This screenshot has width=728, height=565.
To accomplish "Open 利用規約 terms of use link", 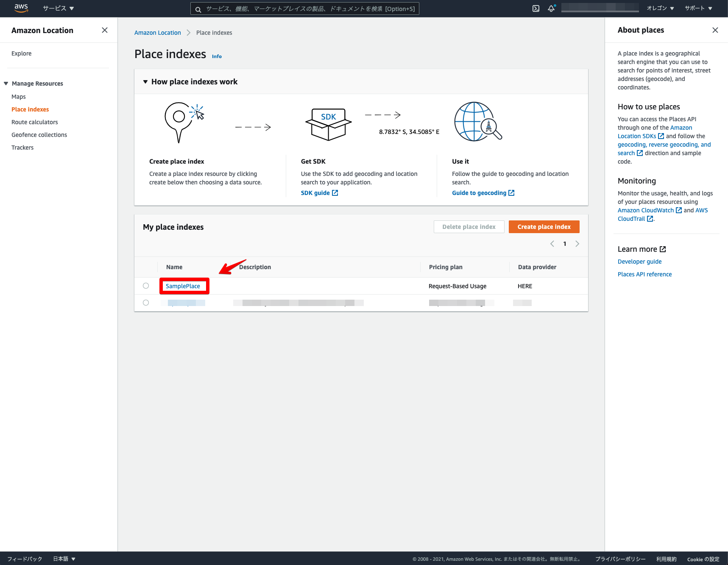I will (x=666, y=559).
